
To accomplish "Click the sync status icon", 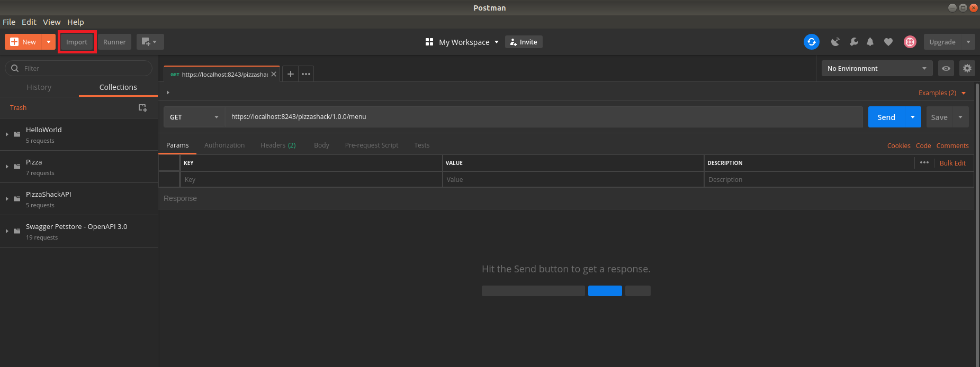I will coord(811,42).
